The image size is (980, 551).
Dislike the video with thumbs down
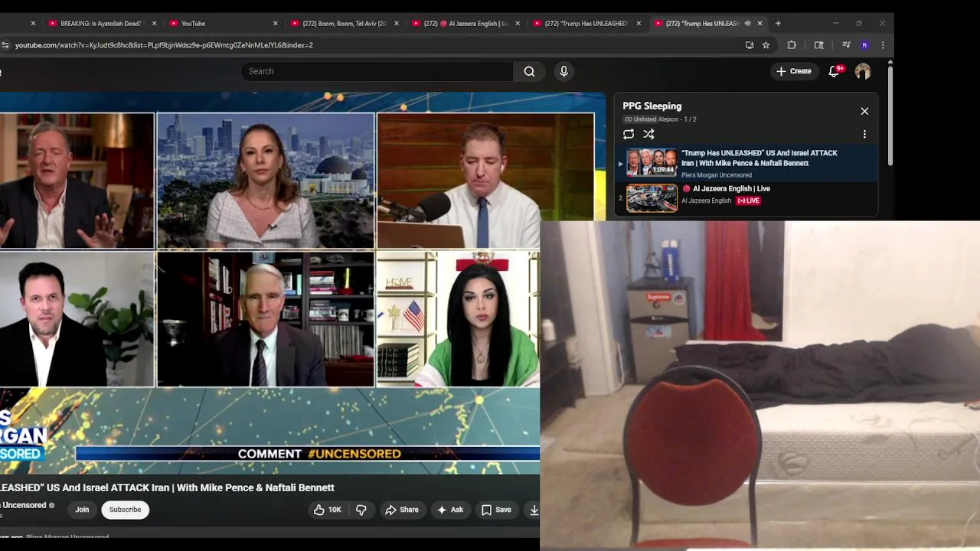coord(361,510)
